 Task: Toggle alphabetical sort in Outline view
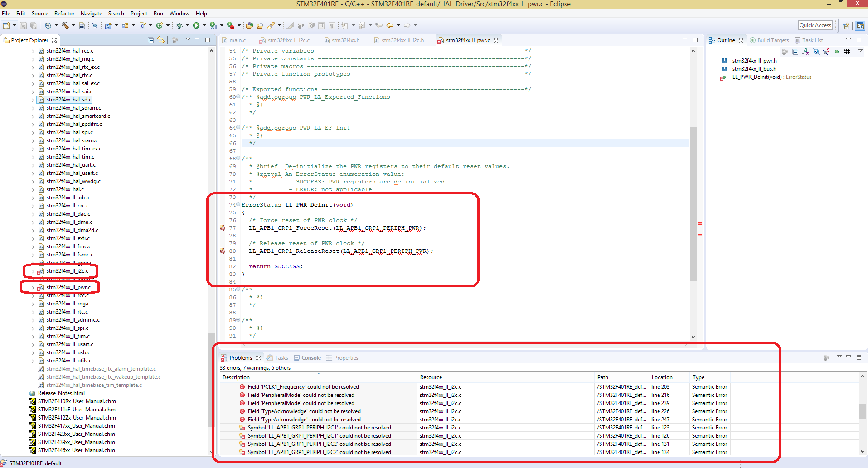pos(805,52)
